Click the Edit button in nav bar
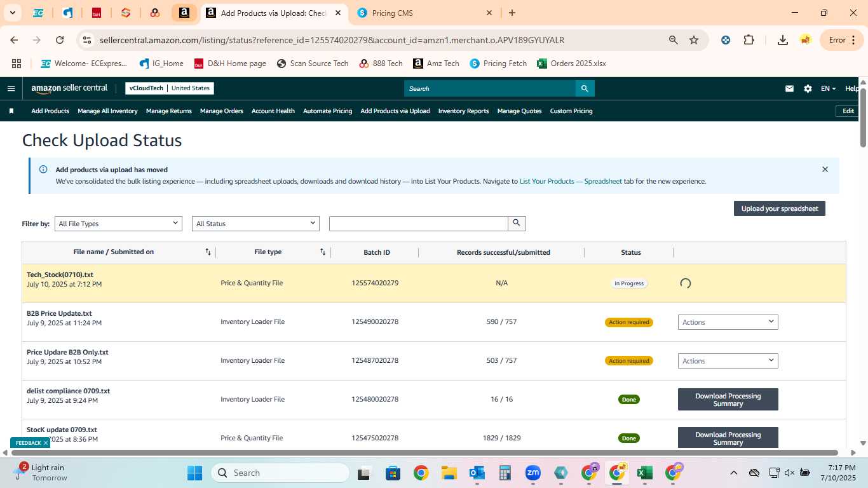This screenshot has height=488, width=868. 848,111
